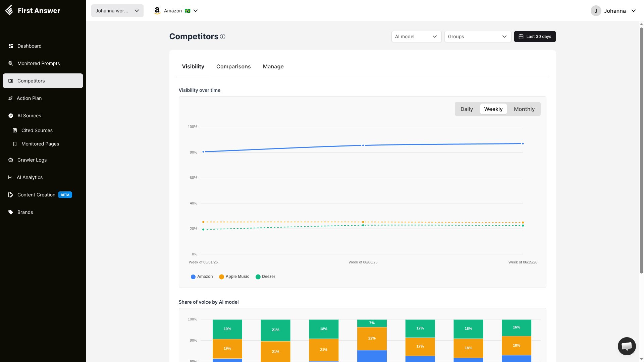This screenshot has width=644, height=362.
Task: Click the AI Analytics chart icon
Action: [x=10, y=177]
